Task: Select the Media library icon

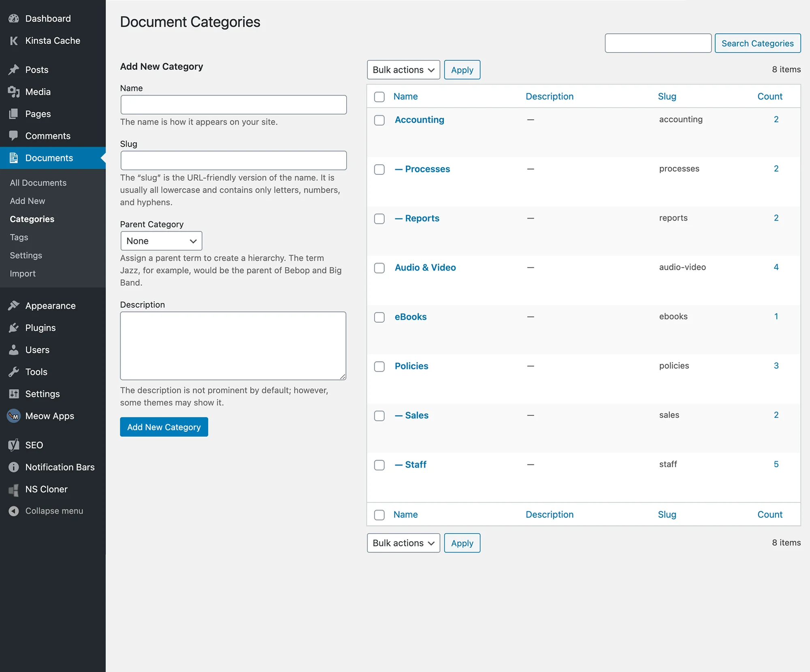Action: 13,92
